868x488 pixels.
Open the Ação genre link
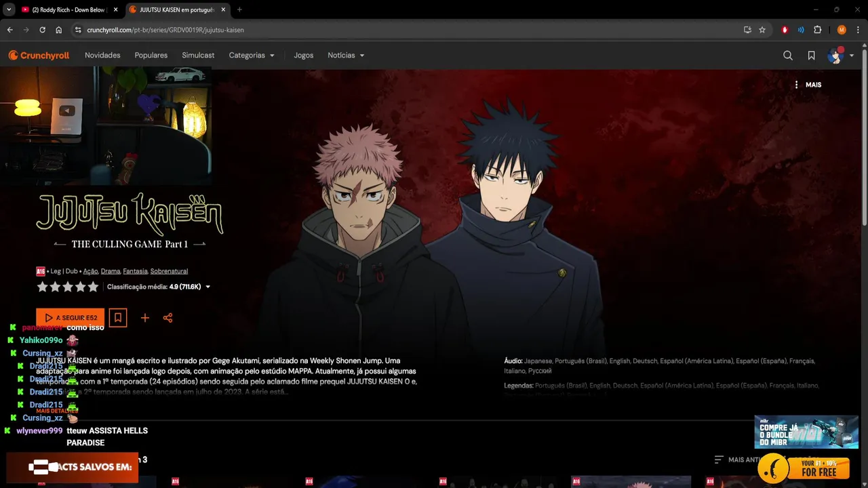point(90,271)
